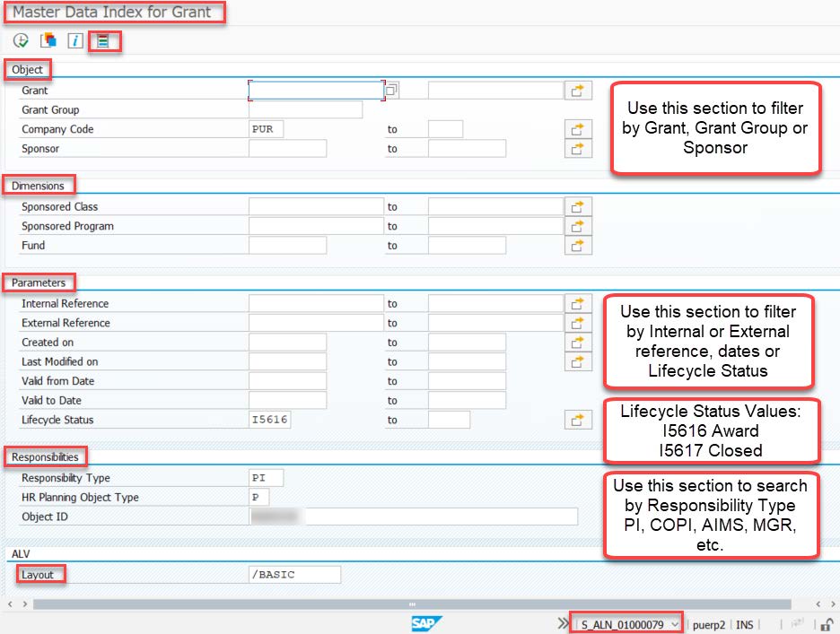Click the Created on from-date field

tap(288, 343)
